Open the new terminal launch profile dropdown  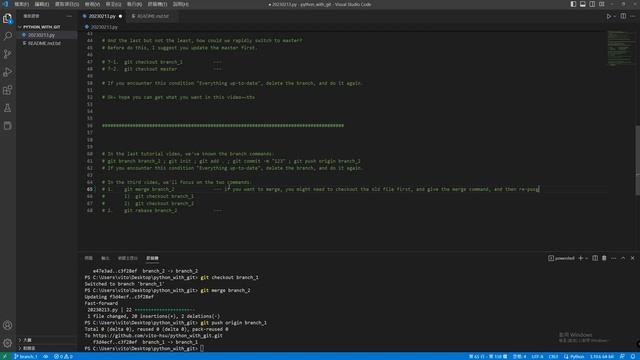[587, 258]
